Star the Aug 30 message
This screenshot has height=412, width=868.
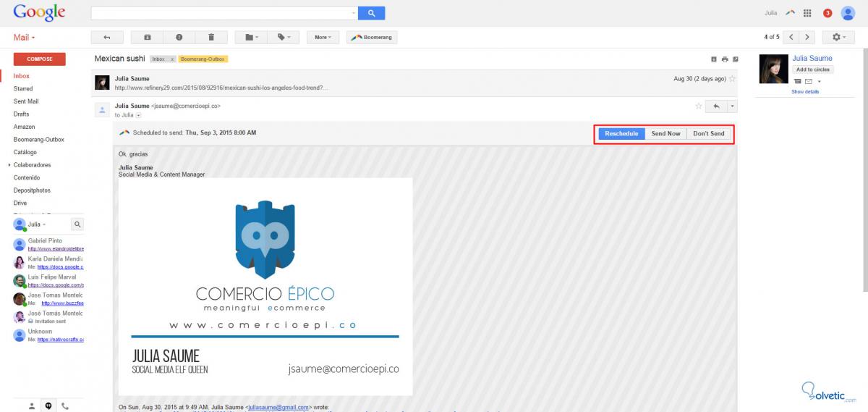[x=732, y=78]
